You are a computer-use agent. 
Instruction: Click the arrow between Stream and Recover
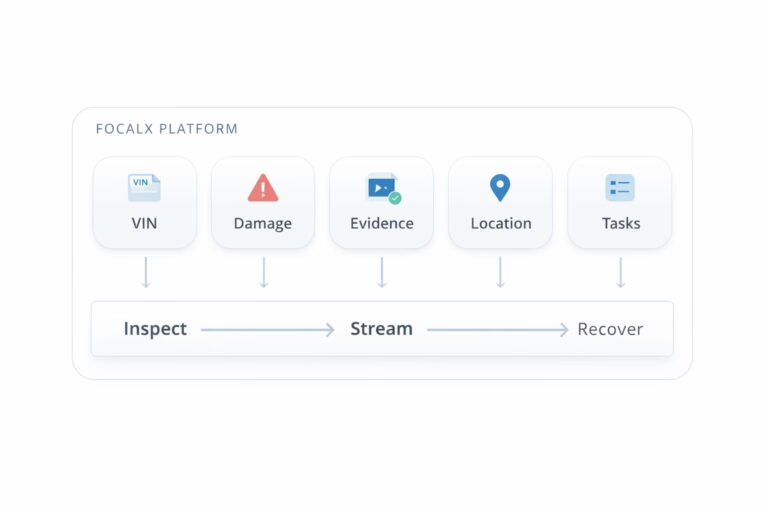[497, 329]
